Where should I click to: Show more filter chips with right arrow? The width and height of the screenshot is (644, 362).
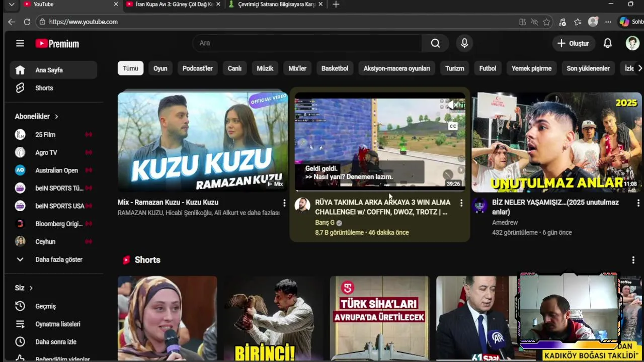[x=639, y=68]
